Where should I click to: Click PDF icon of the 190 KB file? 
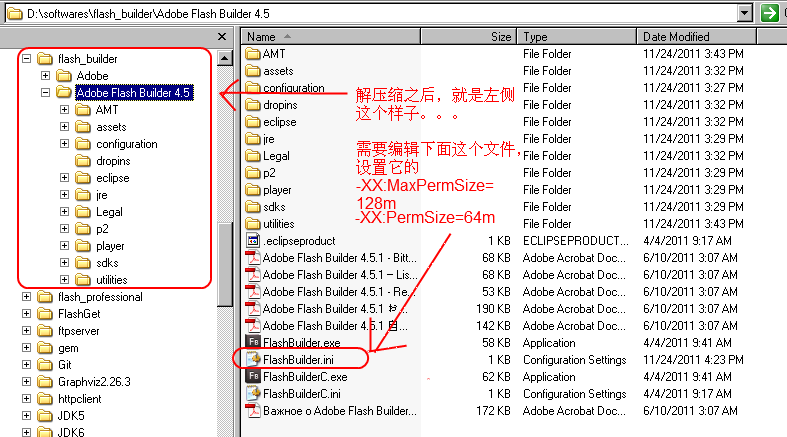click(x=253, y=309)
